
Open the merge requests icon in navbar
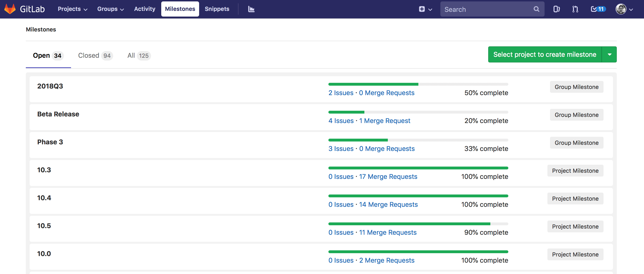pos(575,9)
